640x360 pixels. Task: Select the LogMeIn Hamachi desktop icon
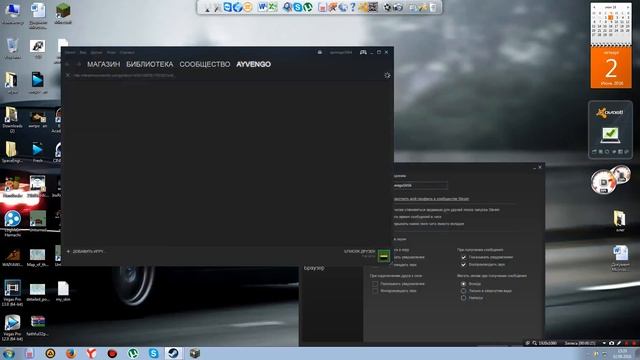click(x=12, y=224)
